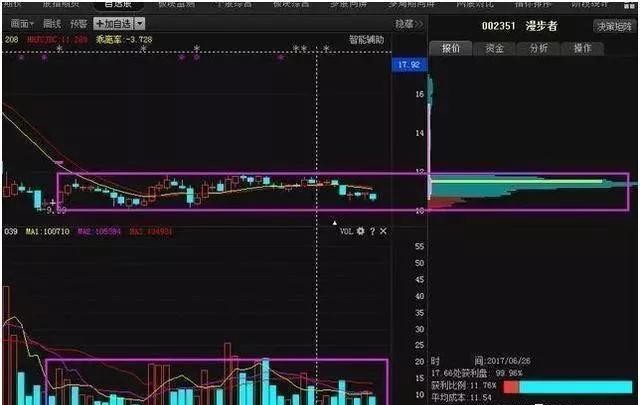Open 智能辅助 smart assistant
This screenshot has width=640, height=405.
(x=367, y=40)
